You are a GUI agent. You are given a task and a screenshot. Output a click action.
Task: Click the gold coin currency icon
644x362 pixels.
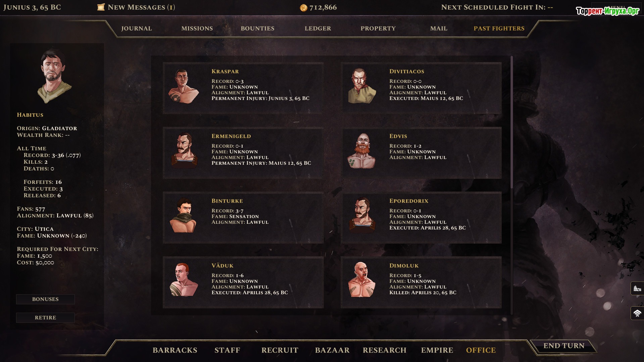[303, 8]
